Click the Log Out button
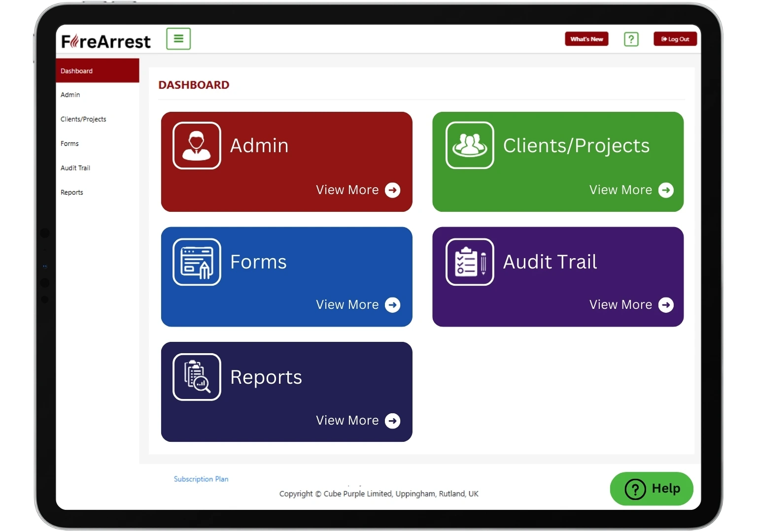Viewport: 757px width, 532px height. tap(675, 39)
